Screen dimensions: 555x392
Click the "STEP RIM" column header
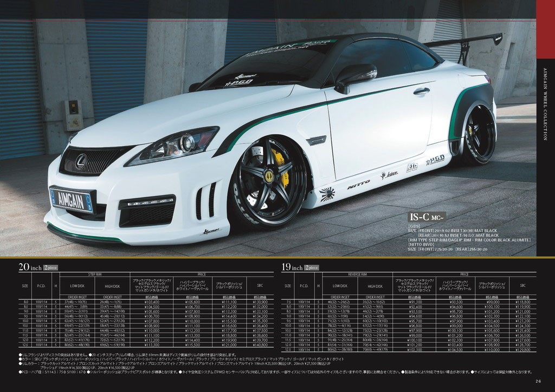(x=95, y=275)
